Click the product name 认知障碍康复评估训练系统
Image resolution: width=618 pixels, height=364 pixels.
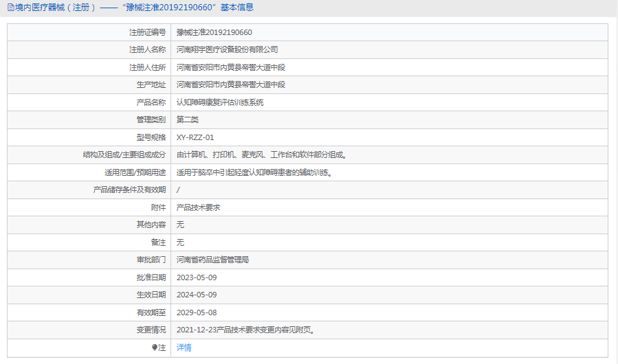click(x=220, y=102)
